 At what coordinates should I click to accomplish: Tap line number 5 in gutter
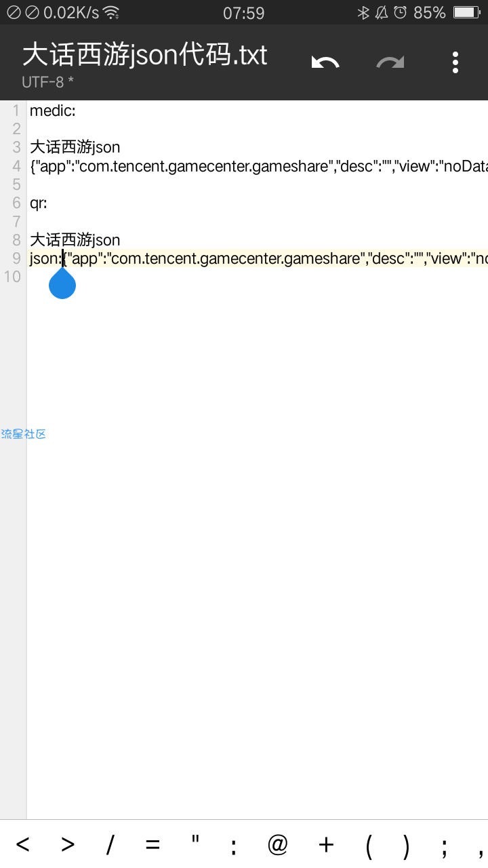[x=17, y=184]
